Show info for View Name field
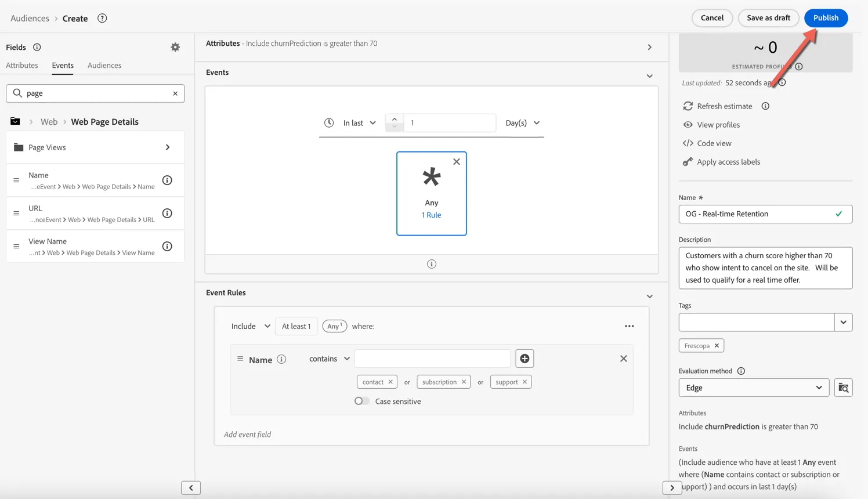 167,246
